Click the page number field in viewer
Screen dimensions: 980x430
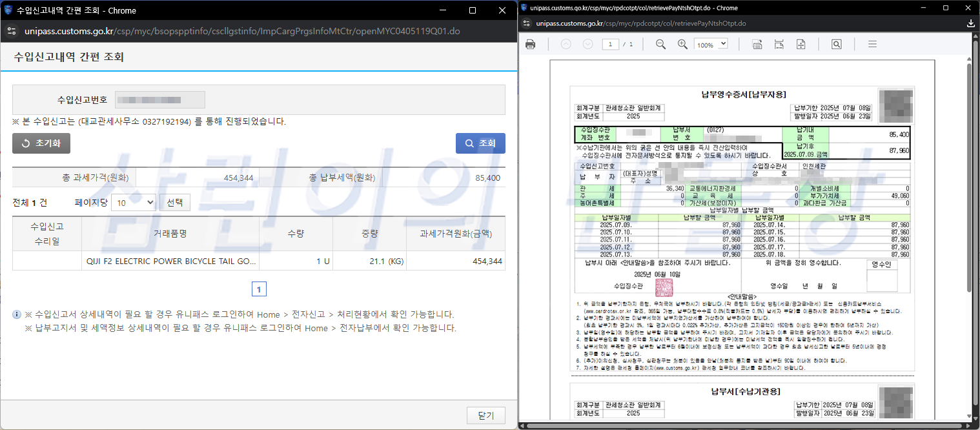coord(610,45)
